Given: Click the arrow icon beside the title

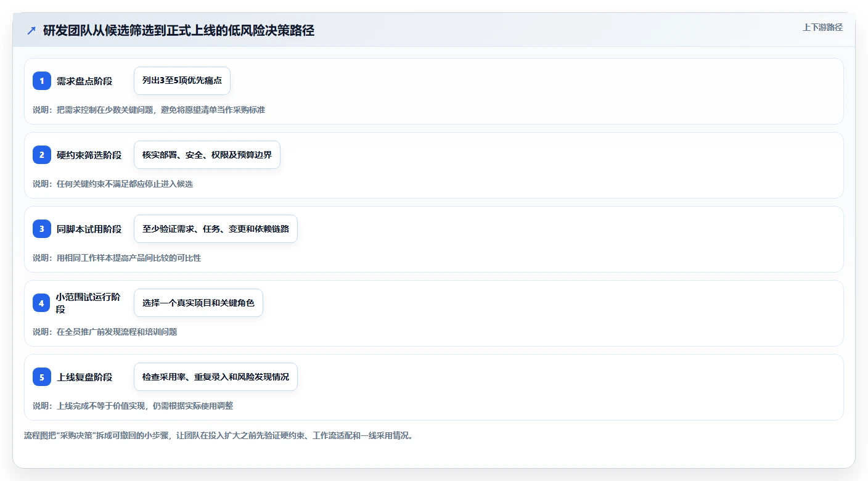Looking at the screenshot, I should tap(31, 30).
